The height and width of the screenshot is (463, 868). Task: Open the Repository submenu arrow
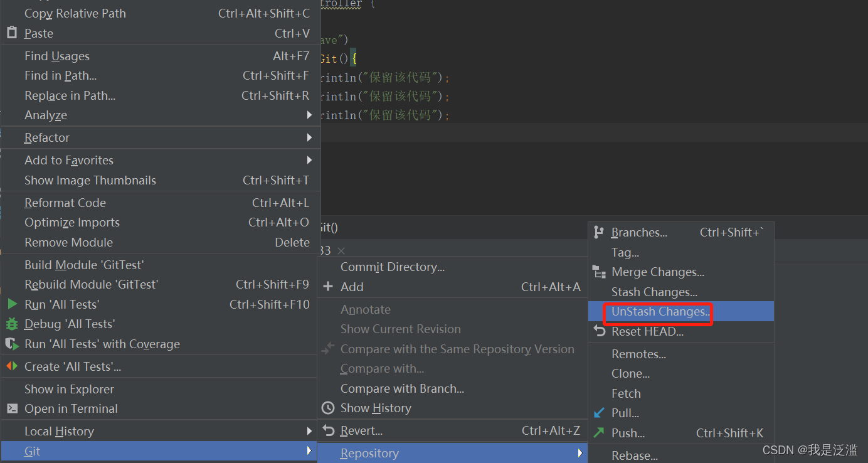tap(580, 453)
